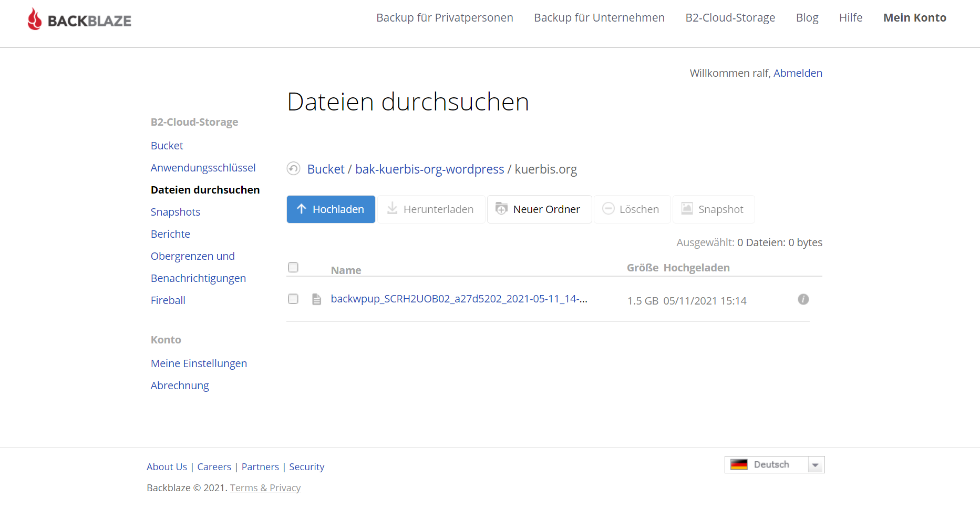The height and width of the screenshot is (527, 980).
Task: Open B2-Cloud-Storage top menu item
Action: click(730, 18)
